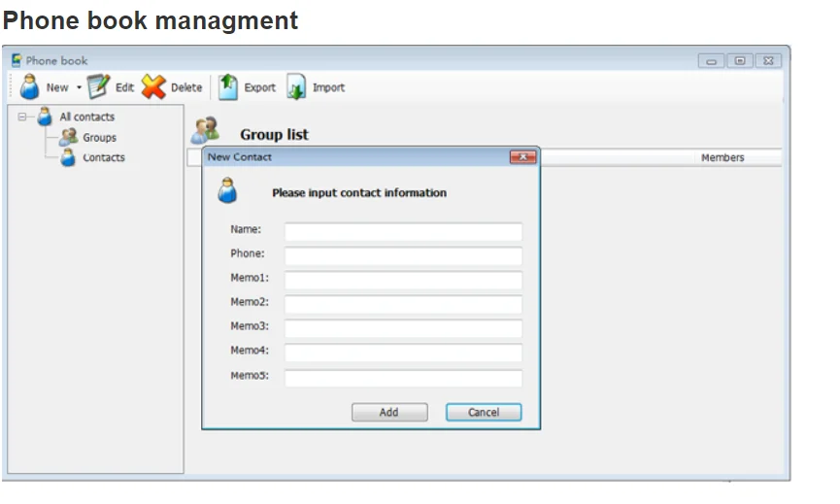The width and height of the screenshot is (840, 504).
Task: Click into the Phone input field
Action: (403, 256)
